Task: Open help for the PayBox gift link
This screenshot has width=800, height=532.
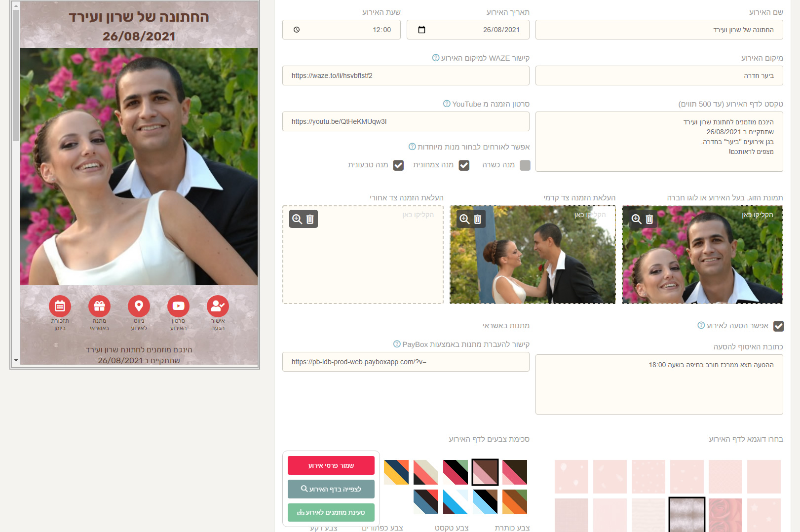Action: [397, 344]
